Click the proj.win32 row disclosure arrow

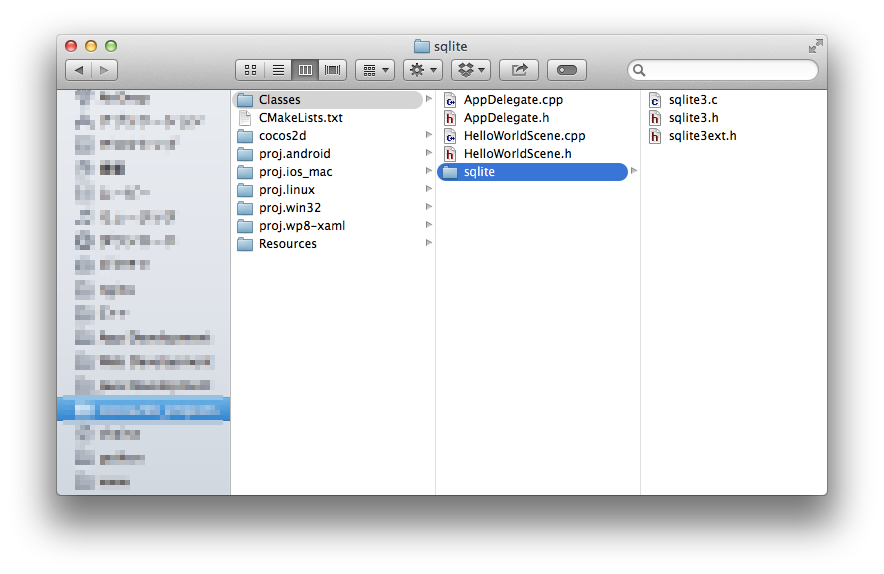tap(428, 207)
